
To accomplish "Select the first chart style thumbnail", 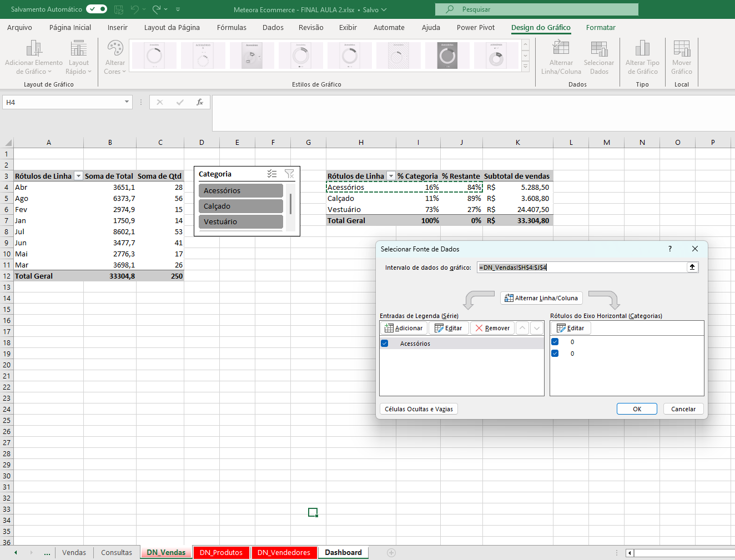I will click(154, 56).
